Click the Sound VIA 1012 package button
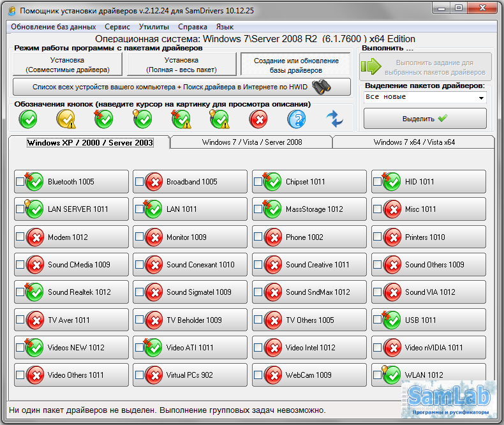The height and width of the screenshot is (425, 504). click(x=429, y=292)
